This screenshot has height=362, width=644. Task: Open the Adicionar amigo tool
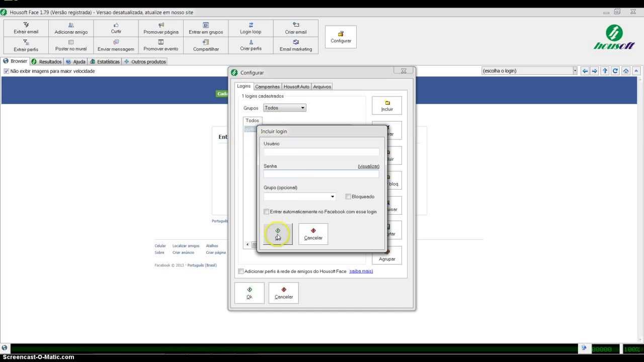(x=71, y=28)
